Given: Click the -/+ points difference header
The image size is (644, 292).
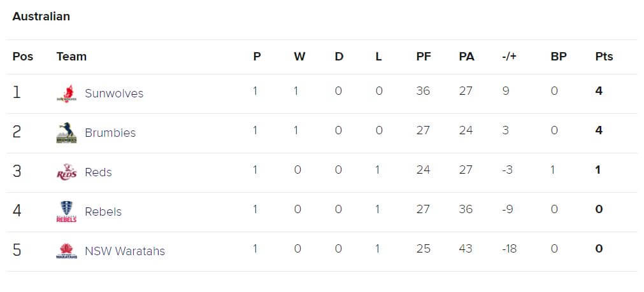Looking at the screenshot, I should [x=510, y=57].
